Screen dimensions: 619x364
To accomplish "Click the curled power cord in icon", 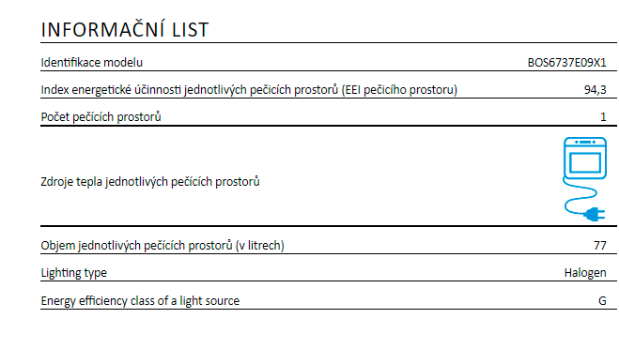I will point(580,196).
